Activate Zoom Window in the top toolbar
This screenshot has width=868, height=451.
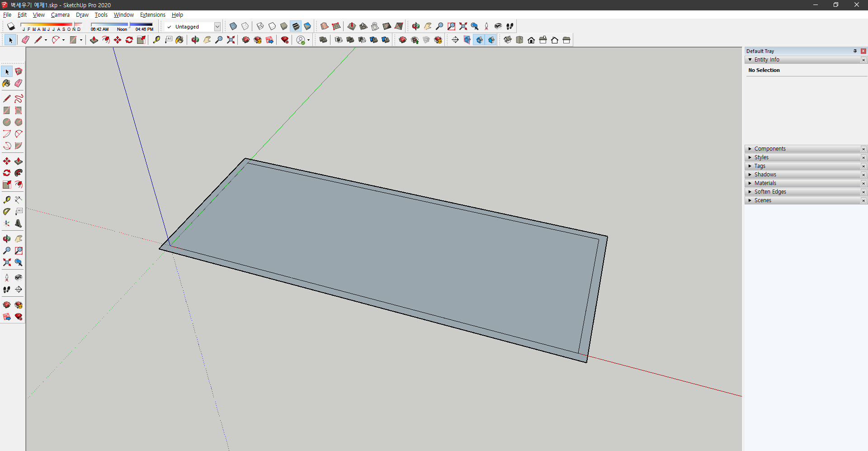(451, 26)
